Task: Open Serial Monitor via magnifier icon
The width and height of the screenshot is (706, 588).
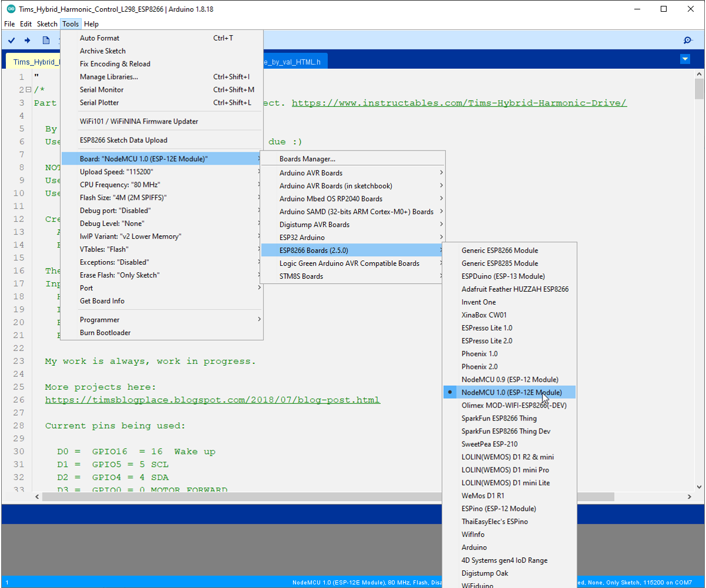Action: coord(688,40)
